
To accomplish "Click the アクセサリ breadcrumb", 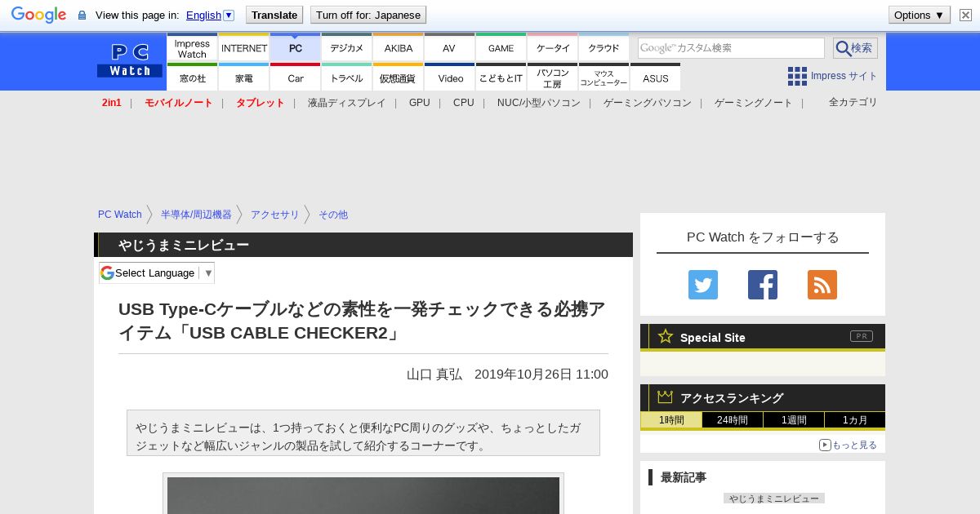I will 275,215.
